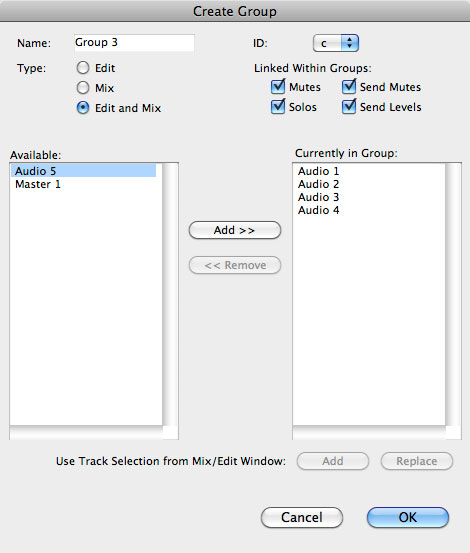Click the Add >> button

235,230
